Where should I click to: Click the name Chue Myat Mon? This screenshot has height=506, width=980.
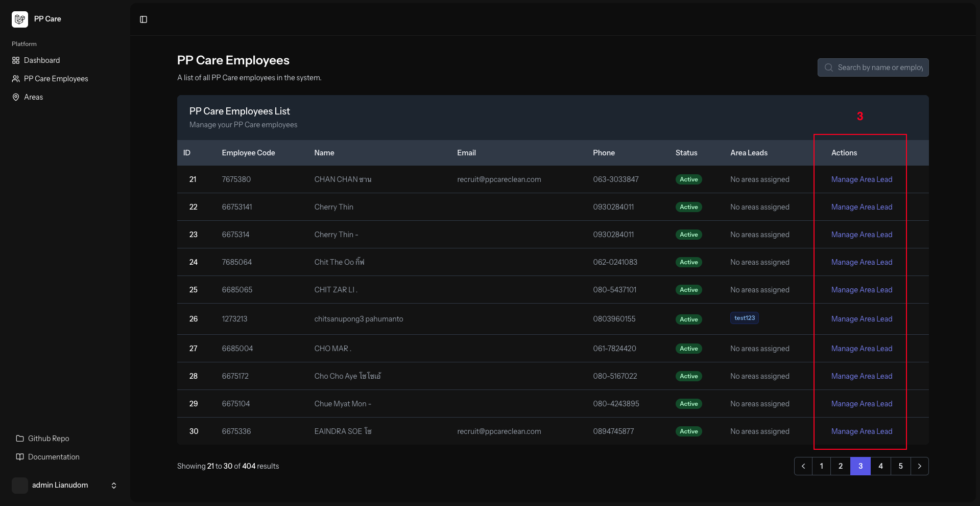pos(343,404)
